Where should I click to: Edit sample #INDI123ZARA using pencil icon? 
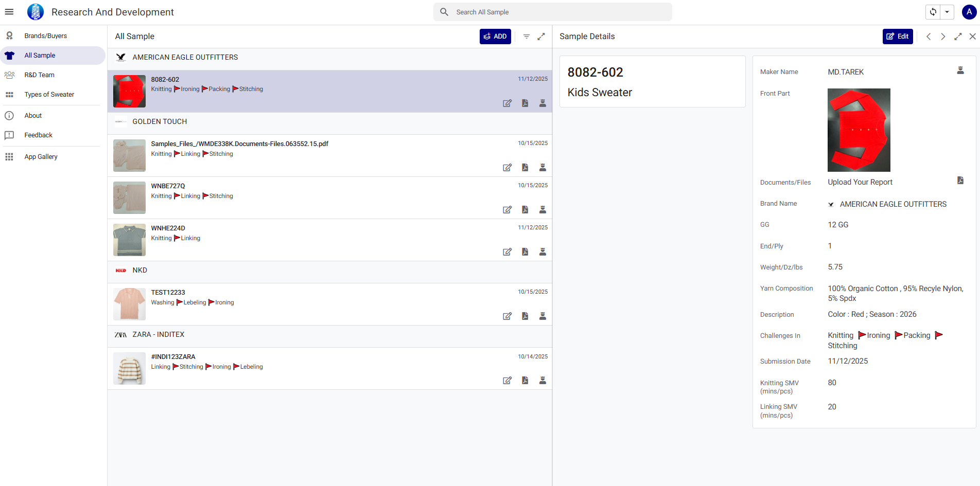[x=507, y=381]
